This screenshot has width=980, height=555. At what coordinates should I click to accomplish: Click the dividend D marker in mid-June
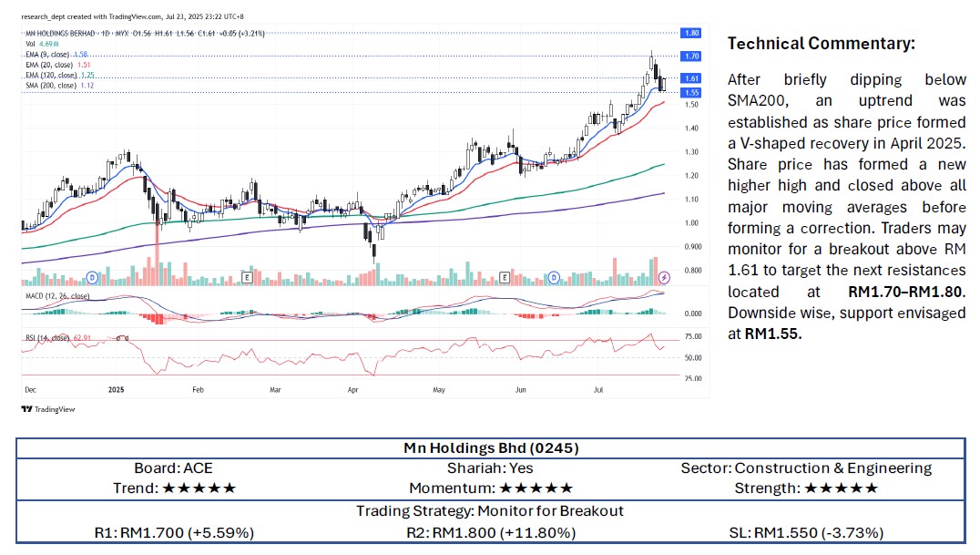point(554,277)
